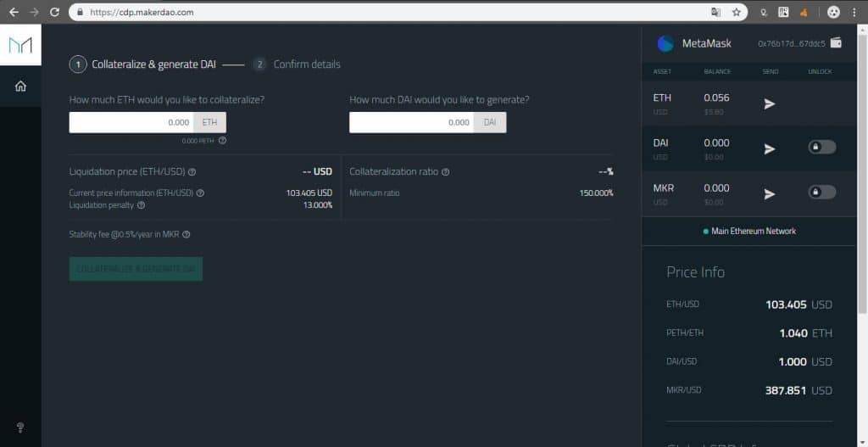Click the search icon in browser toolbar

tap(764, 12)
